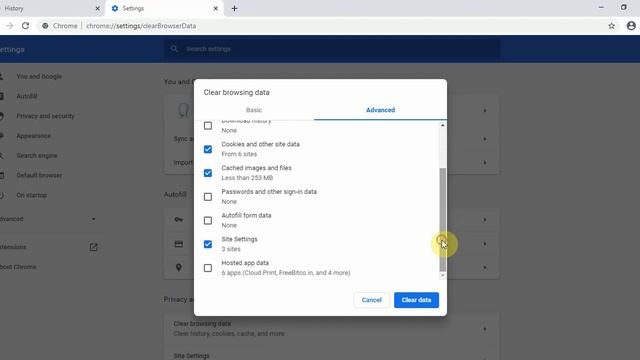Click the search magnifier icon in settings

point(174,49)
